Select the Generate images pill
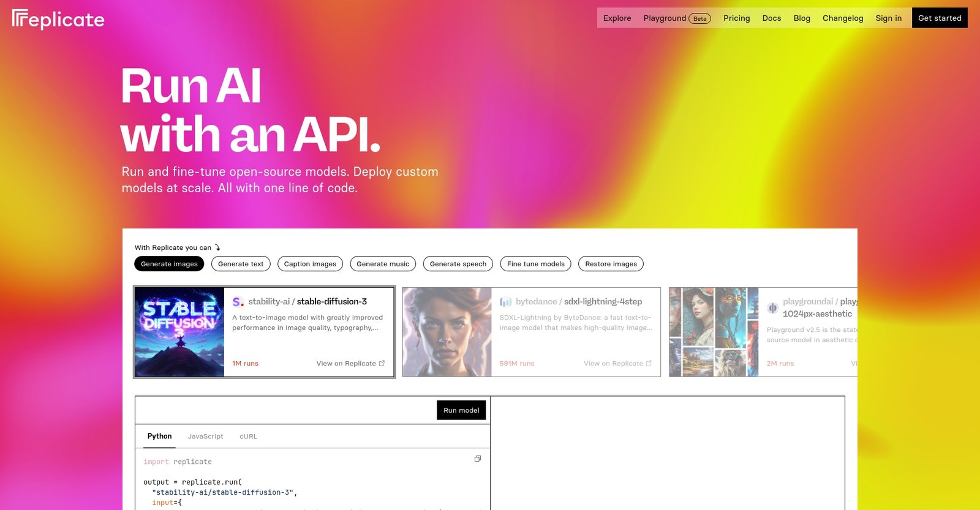Image resolution: width=980 pixels, height=510 pixels. [x=169, y=264]
